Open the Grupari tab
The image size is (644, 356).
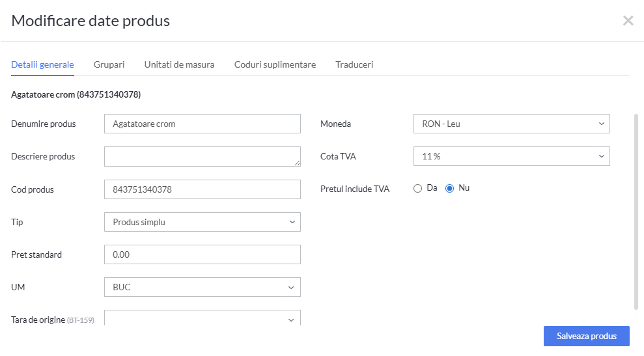click(109, 64)
